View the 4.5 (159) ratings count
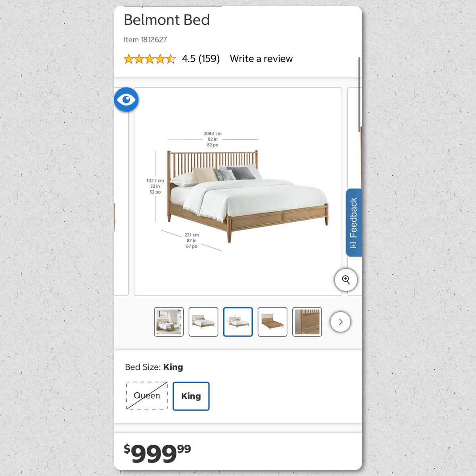Image resolution: width=476 pixels, height=476 pixels. (201, 59)
